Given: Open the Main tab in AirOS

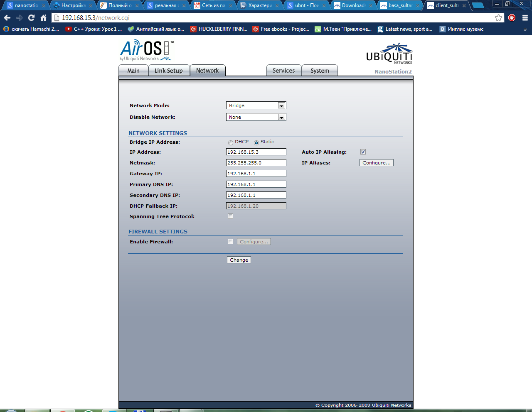Looking at the screenshot, I should [133, 71].
